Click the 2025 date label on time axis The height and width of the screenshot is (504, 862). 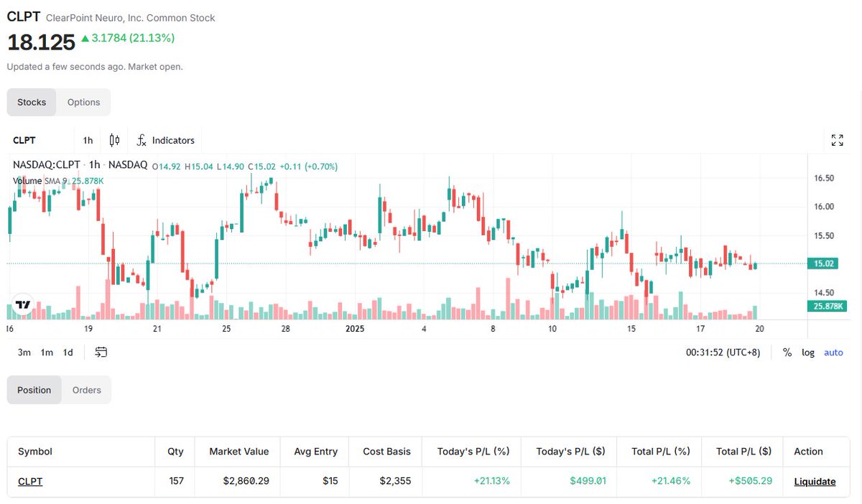[356, 329]
